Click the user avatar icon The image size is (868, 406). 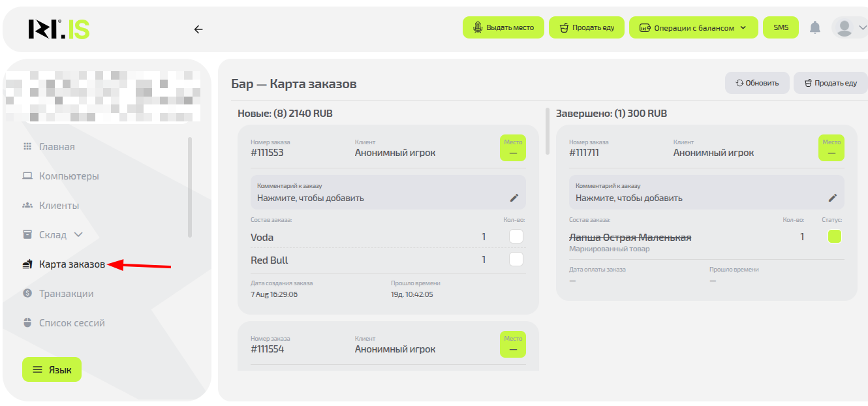click(x=845, y=27)
